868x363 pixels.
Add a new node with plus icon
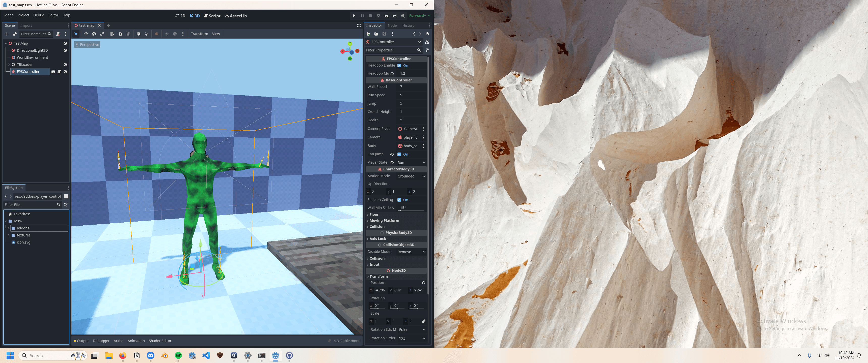click(7, 34)
